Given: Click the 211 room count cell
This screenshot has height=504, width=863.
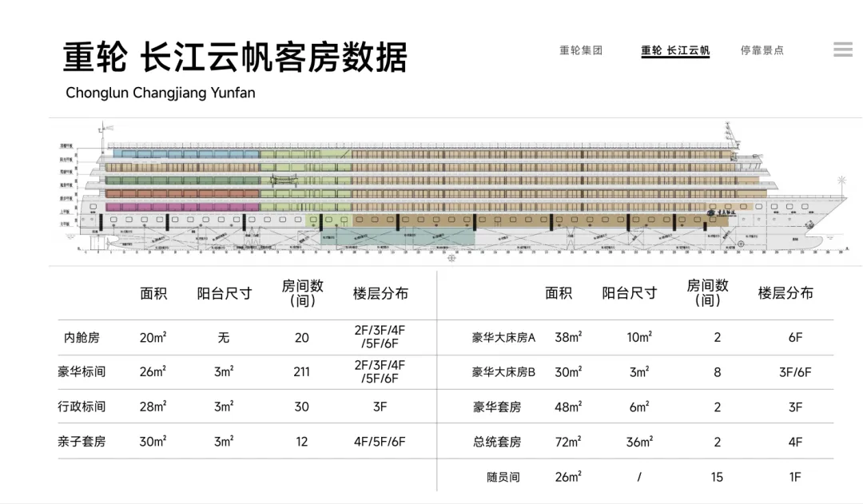Looking at the screenshot, I should [301, 372].
